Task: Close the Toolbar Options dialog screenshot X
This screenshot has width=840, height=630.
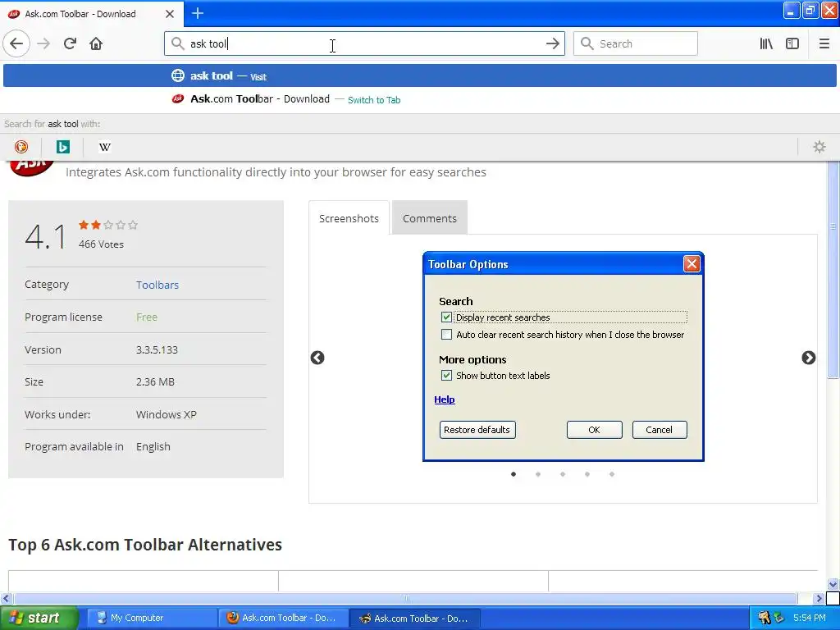Action: pos(692,263)
